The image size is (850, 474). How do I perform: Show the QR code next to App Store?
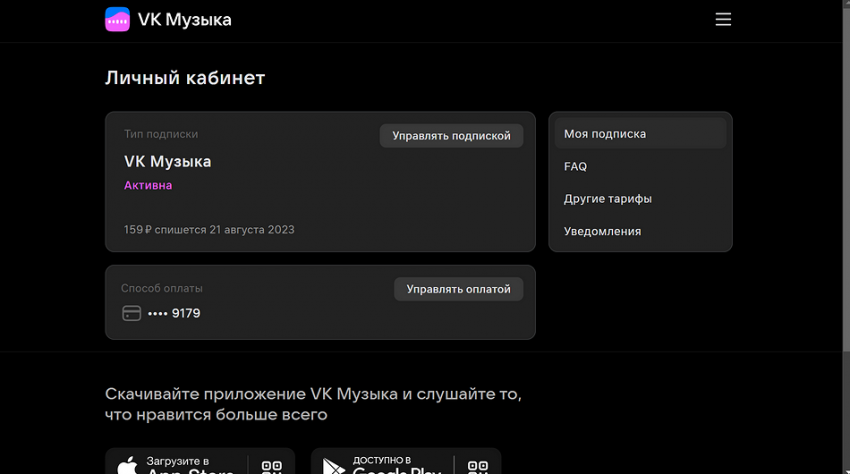coord(271,466)
